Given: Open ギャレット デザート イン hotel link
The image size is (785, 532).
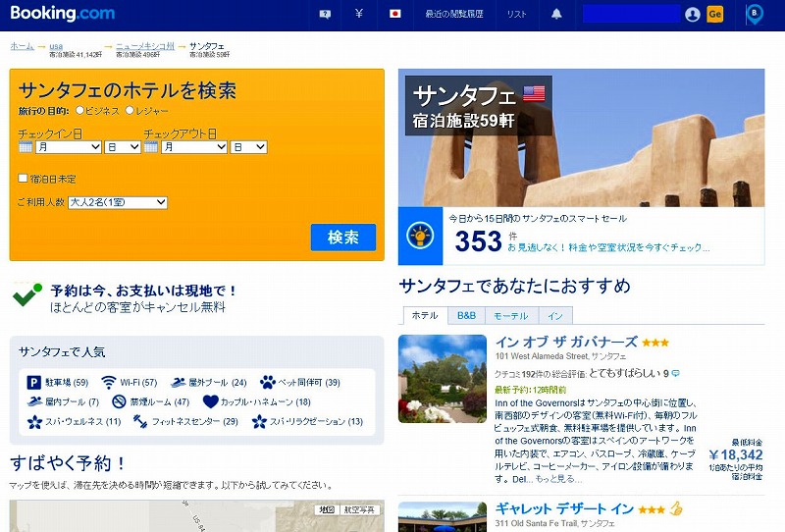Looking at the screenshot, I should tap(565, 509).
